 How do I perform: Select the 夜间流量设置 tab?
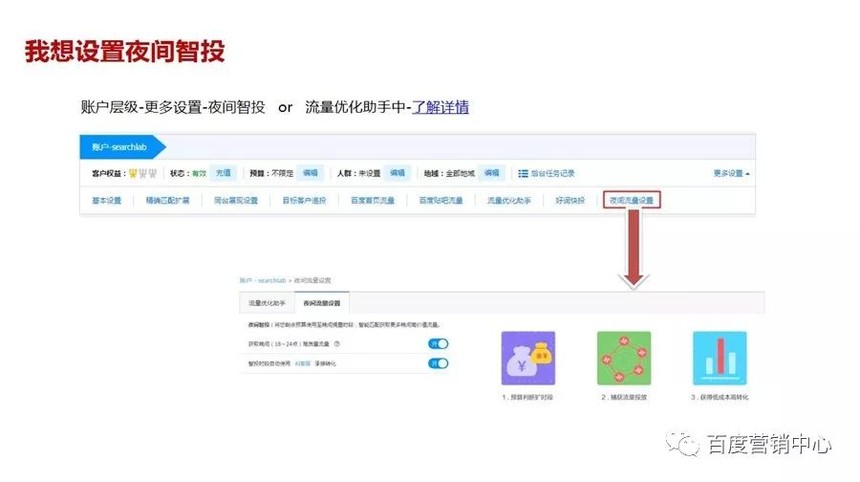coord(322,303)
